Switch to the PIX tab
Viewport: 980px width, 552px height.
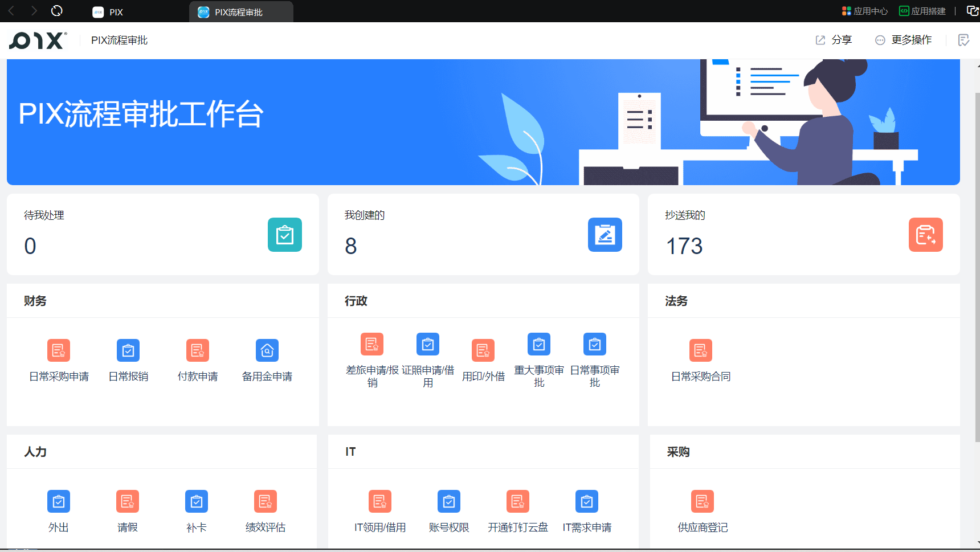108,12
